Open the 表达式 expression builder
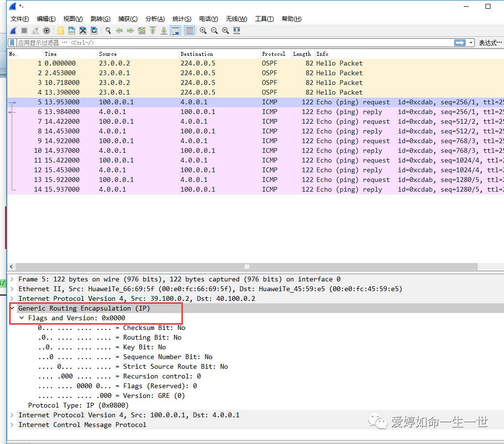 pos(490,43)
